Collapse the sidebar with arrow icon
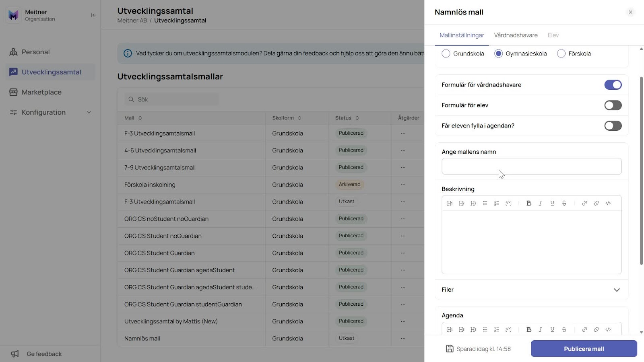The height and width of the screenshot is (362, 644). pos(93,15)
